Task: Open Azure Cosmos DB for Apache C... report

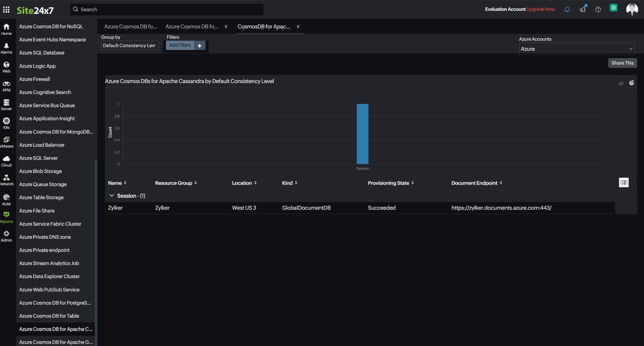Action: pyautogui.click(x=56, y=329)
